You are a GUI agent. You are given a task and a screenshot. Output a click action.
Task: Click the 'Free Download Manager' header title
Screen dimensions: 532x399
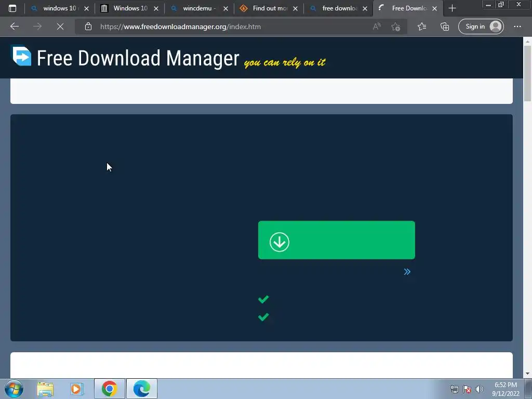[138, 58]
